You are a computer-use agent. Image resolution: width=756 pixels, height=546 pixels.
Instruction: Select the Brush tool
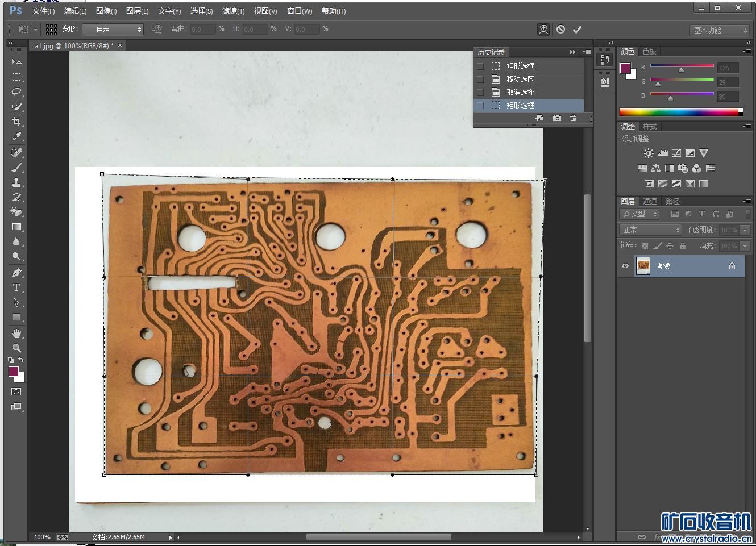coord(16,168)
